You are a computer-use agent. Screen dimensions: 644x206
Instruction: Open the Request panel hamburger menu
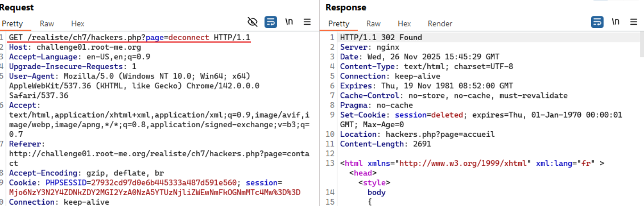[307, 22]
